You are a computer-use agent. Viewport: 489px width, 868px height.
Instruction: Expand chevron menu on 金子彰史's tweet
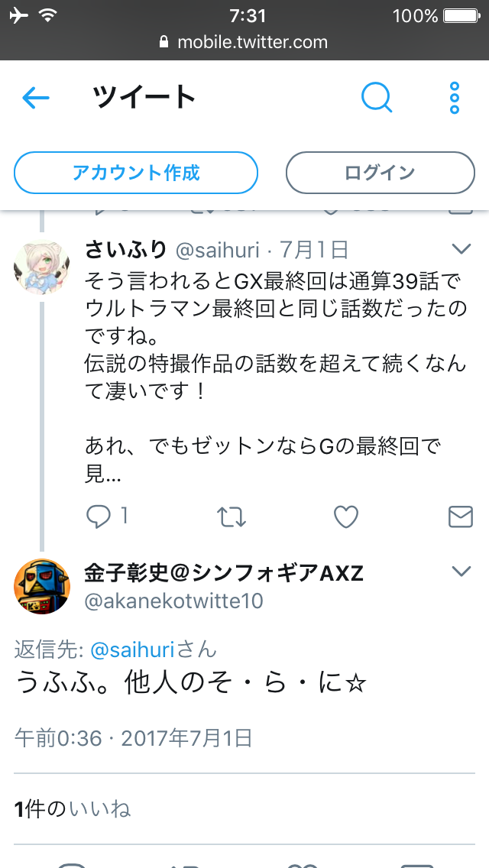point(461,572)
